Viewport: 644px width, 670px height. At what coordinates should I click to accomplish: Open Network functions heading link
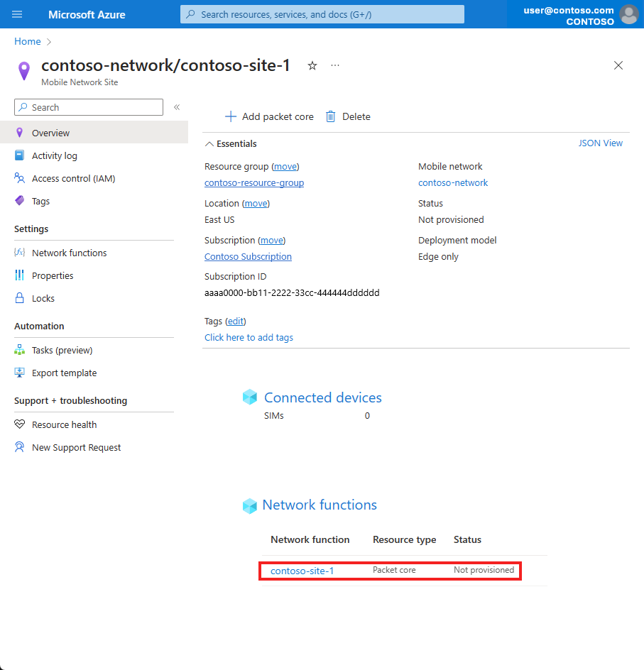tap(320, 505)
